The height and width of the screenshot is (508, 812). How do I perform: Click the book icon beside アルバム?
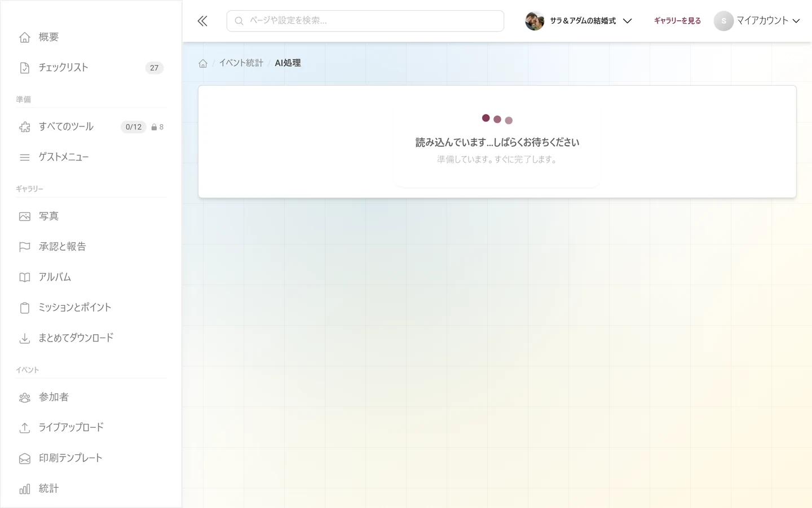tap(25, 278)
